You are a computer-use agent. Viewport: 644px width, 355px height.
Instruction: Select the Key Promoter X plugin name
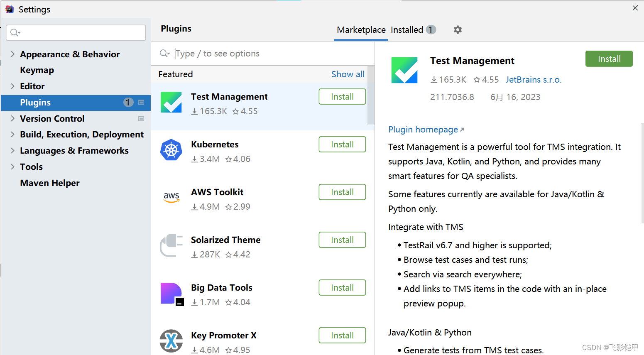point(223,335)
